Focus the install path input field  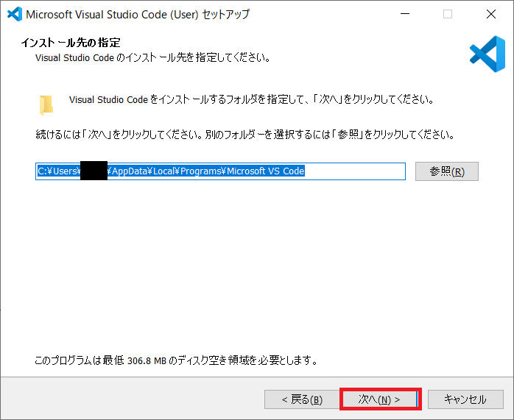(x=220, y=171)
